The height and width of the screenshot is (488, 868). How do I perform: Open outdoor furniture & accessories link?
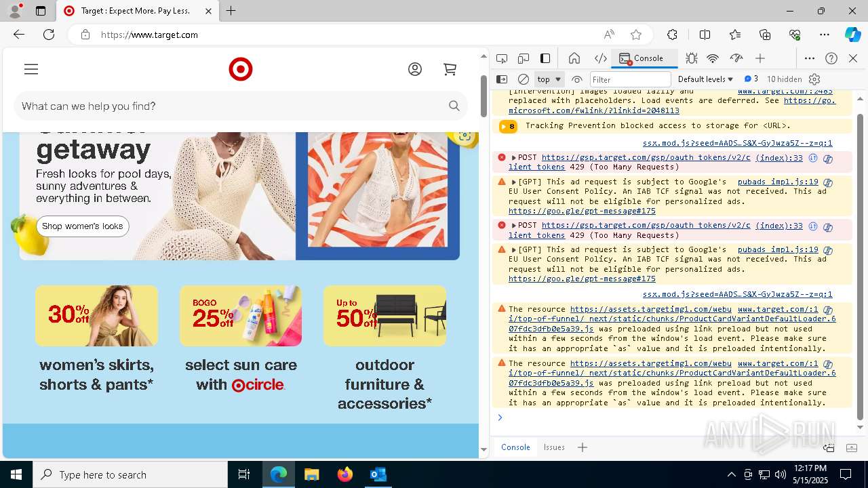[384, 384]
